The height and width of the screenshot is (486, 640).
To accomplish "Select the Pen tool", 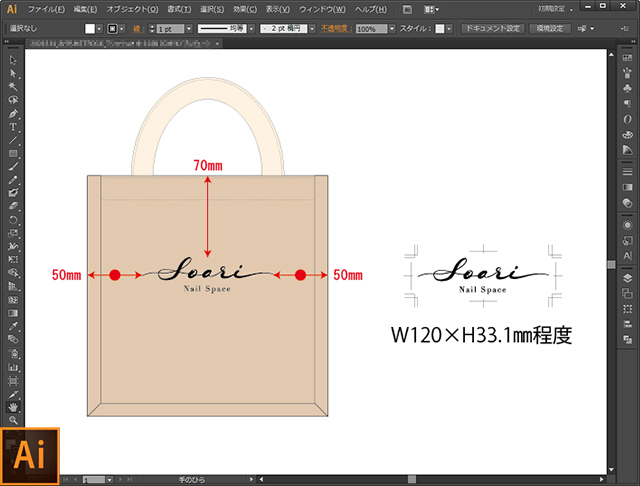I will (x=13, y=113).
